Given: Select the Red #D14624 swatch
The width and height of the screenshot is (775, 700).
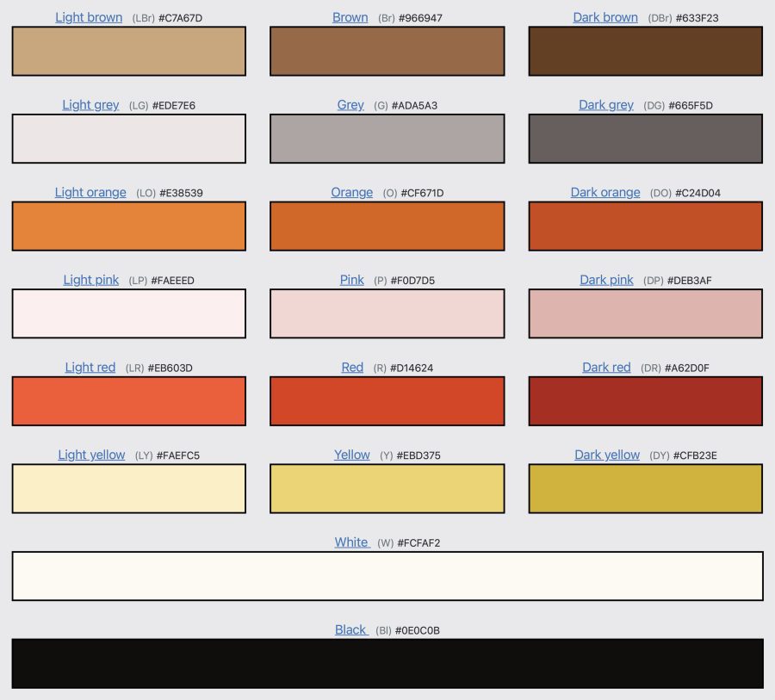Looking at the screenshot, I should [387, 400].
